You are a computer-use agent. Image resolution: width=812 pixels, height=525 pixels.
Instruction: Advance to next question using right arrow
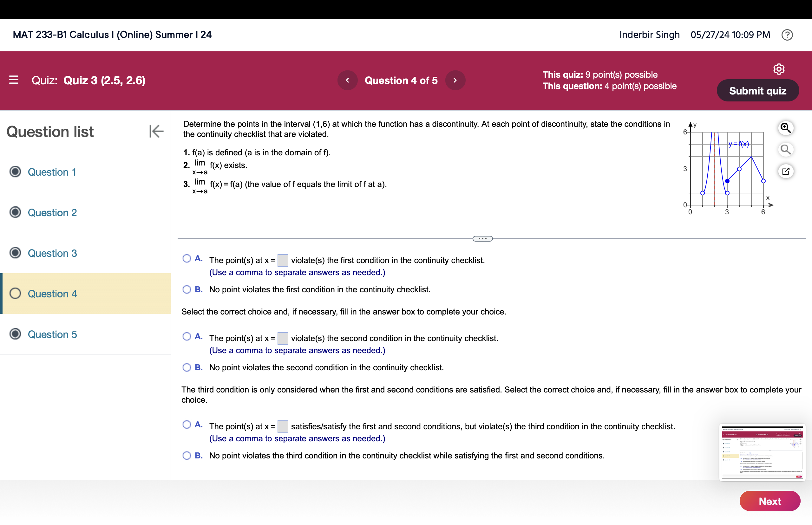coord(455,80)
